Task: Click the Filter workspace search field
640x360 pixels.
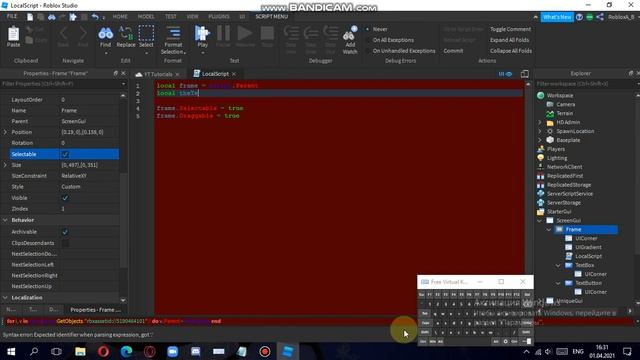Action: (586, 84)
